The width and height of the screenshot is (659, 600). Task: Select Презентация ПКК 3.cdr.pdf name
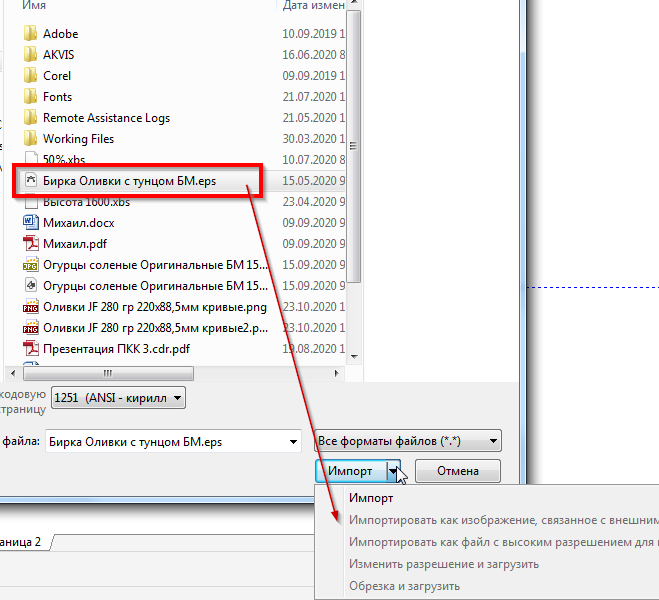(x=116, y=349)
